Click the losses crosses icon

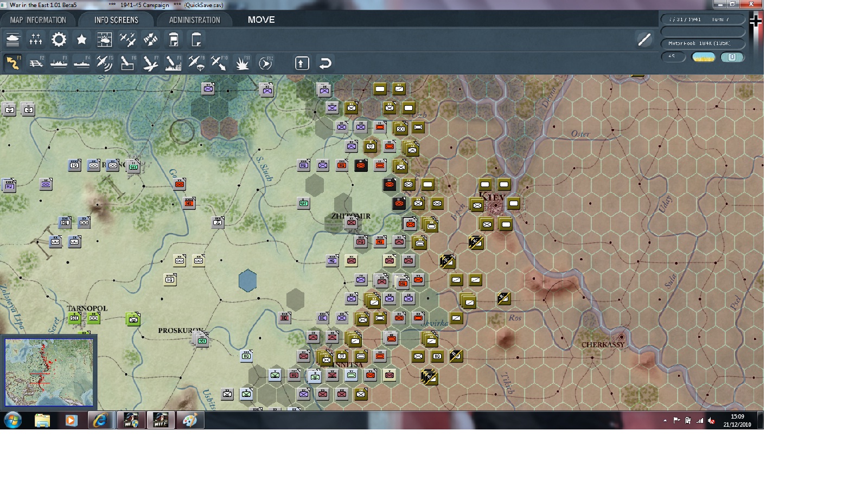click(36, 40)
